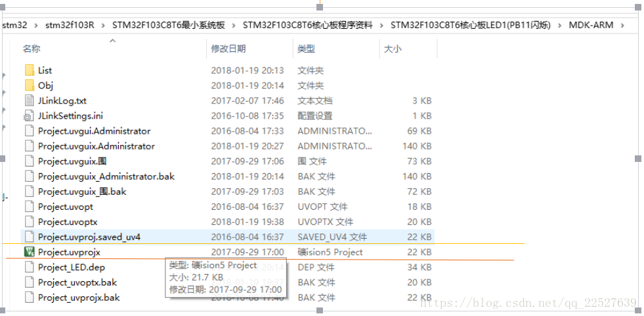Select the Project.uvprojx Keil project icon

pyautogui.click(x=29, y=252)
